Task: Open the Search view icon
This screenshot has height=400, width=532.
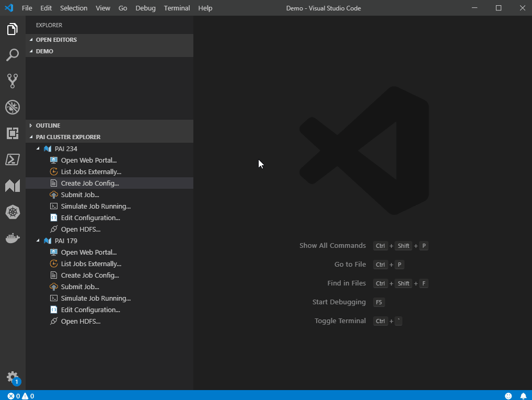Action: (13, 55)
